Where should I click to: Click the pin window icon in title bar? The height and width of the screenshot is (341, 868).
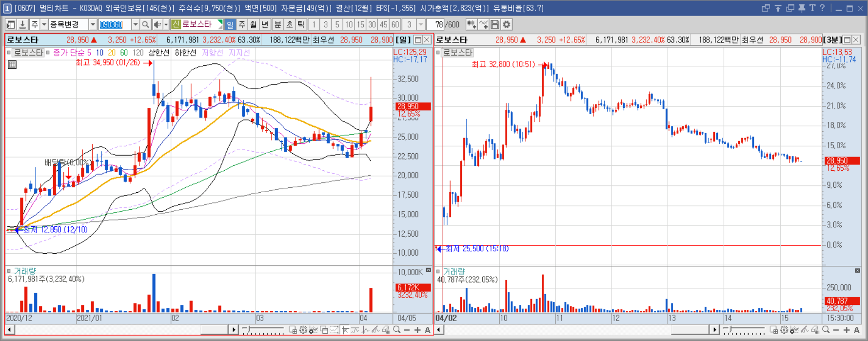801,8
